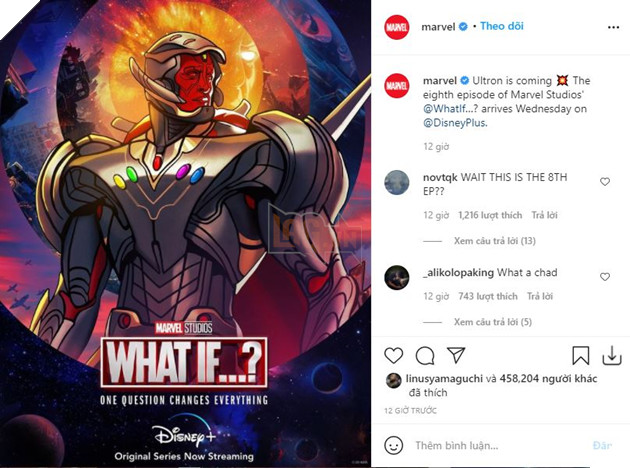The width and height of the screenshot is (630, 468).
Task: Save post with the bookmark icon
Action: coord(581,356)
